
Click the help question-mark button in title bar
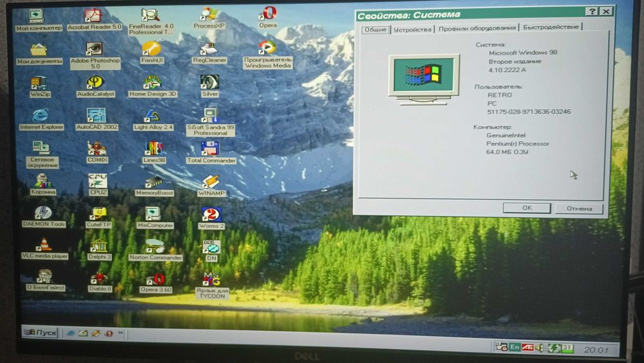click(592, 12)
